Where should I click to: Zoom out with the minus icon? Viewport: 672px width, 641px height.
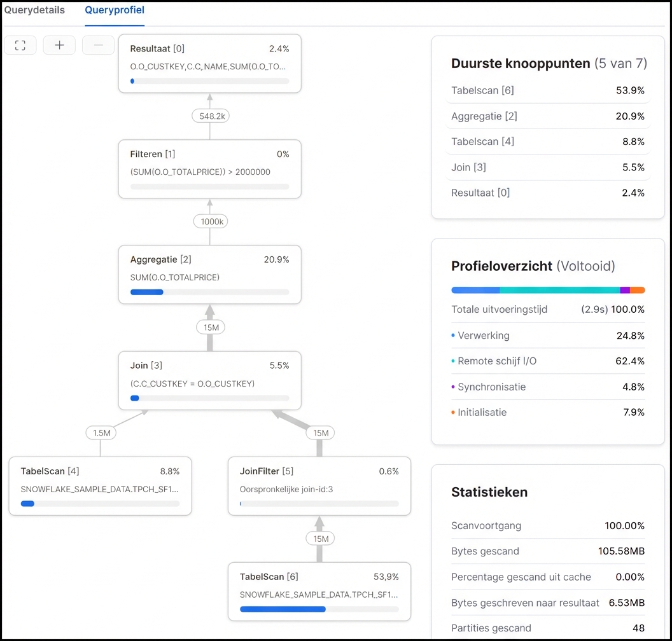coord(98,45)
